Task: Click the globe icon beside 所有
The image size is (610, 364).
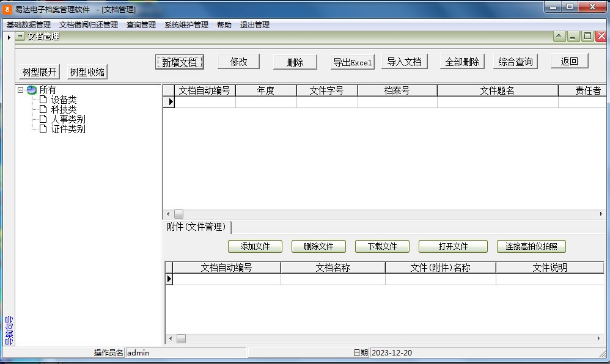Action: [32, 90]
